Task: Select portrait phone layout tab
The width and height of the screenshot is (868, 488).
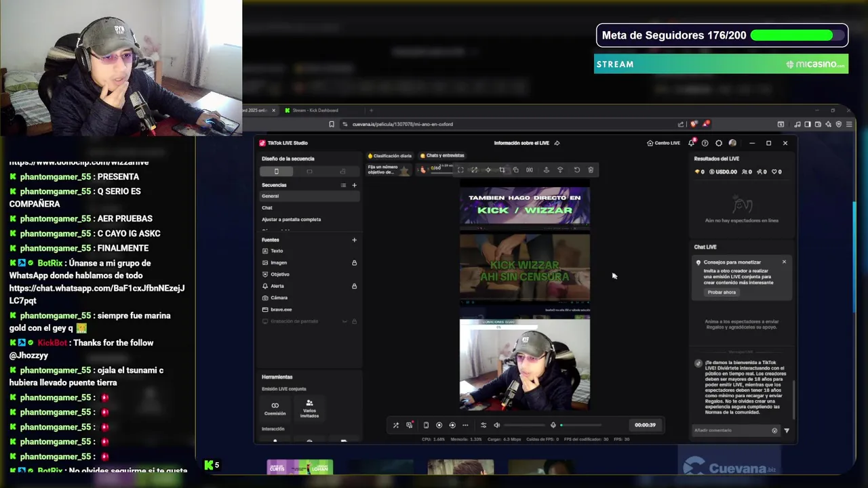Action: [276, 171]
